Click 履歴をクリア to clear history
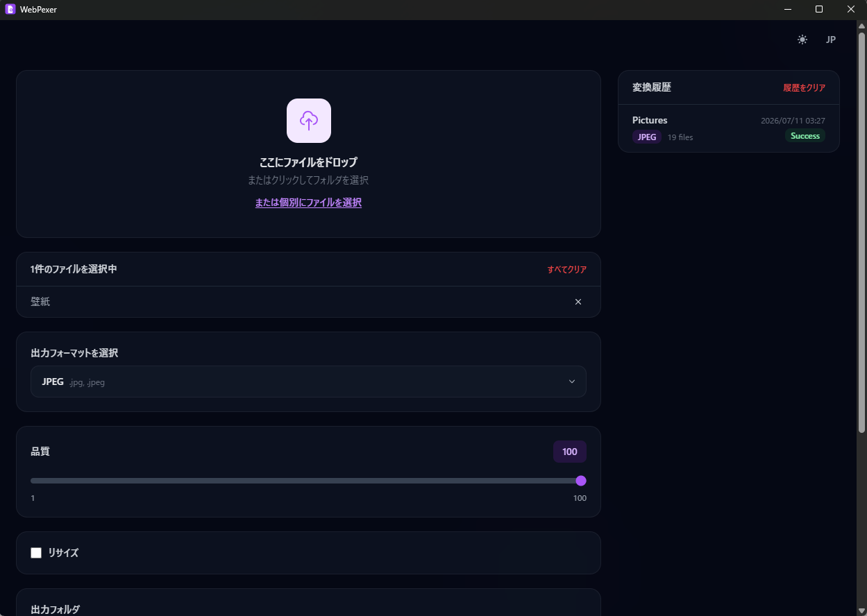The width and height of the screenshot is (867, 616). [x=805, y=87]
